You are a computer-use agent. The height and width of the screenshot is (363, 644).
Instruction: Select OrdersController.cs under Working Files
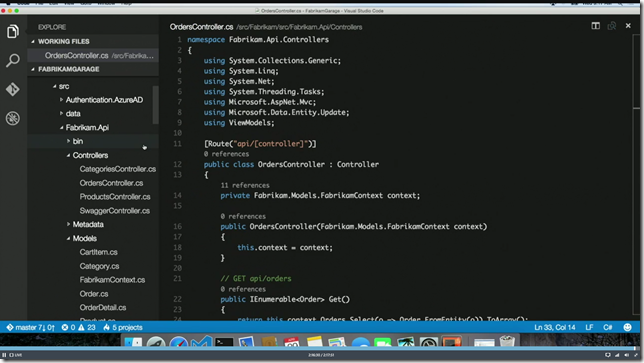[x=93, y=55]
